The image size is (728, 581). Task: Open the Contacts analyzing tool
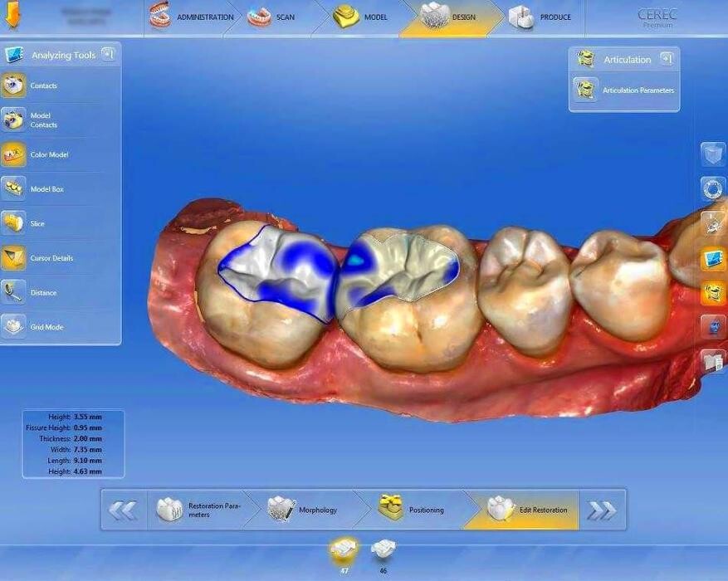[x=43, y=85]
